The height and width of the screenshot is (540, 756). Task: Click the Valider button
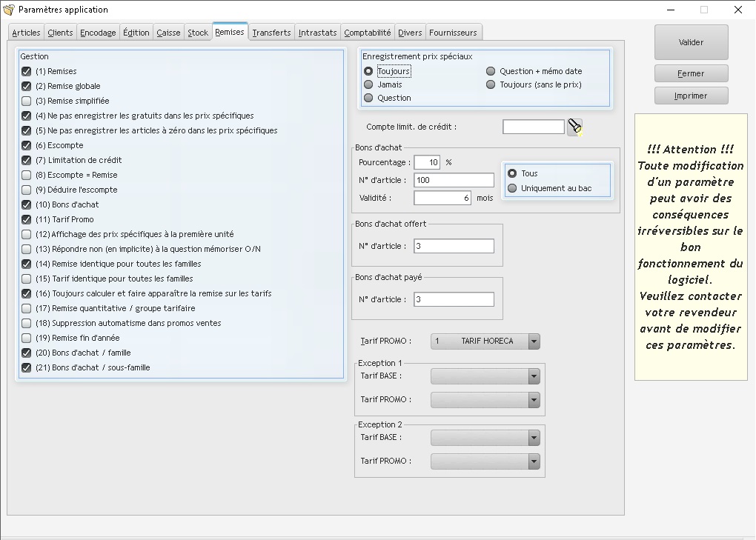point(691,42)
